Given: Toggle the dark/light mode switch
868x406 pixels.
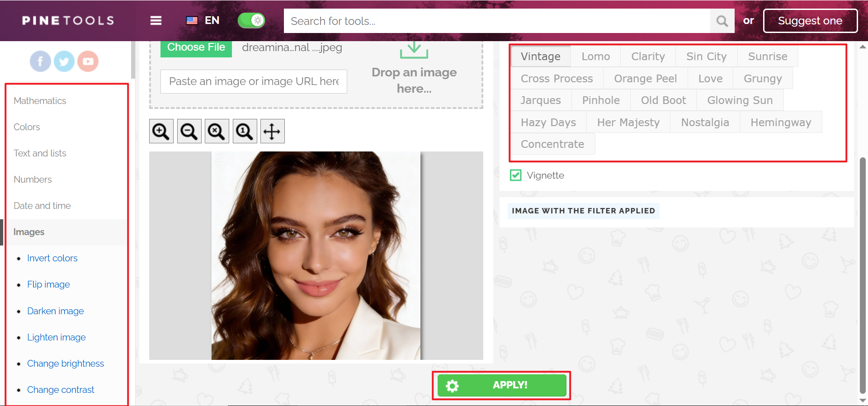Looking at the screenshot, I should pyautogui.click(x=251, y=20).
